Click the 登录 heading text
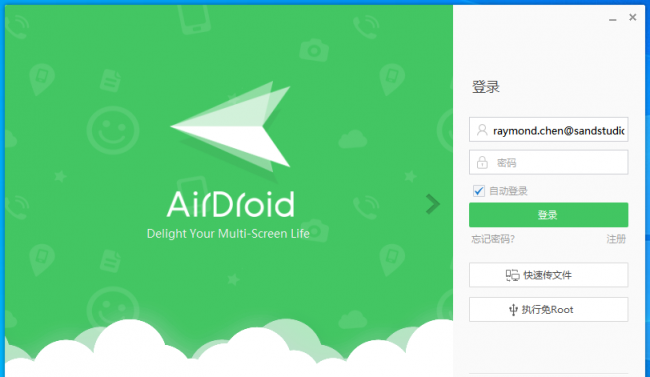The image size is (650, 377). pyautogui.click(x=486, y=87)
